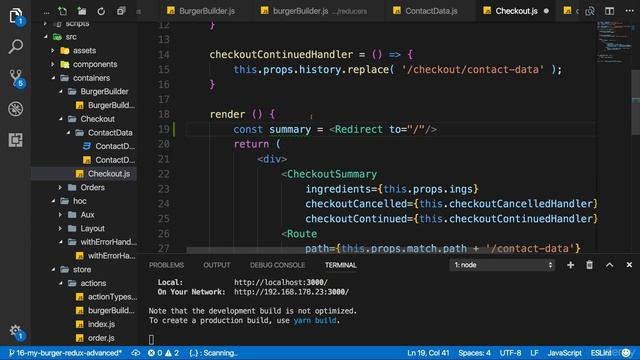Expand the Aux folder arrow
The height and width of the screenshot is (360, 640).
[x=60, y=215]
